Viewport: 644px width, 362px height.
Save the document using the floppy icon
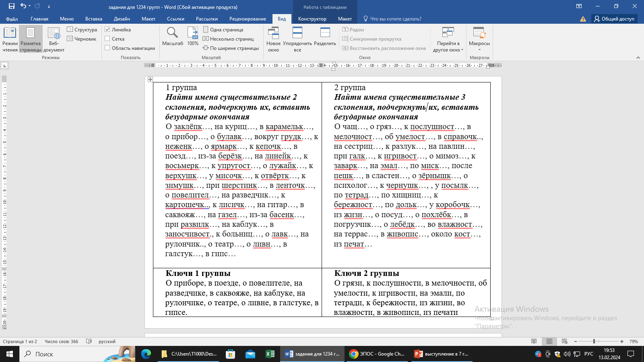[12, 6]
